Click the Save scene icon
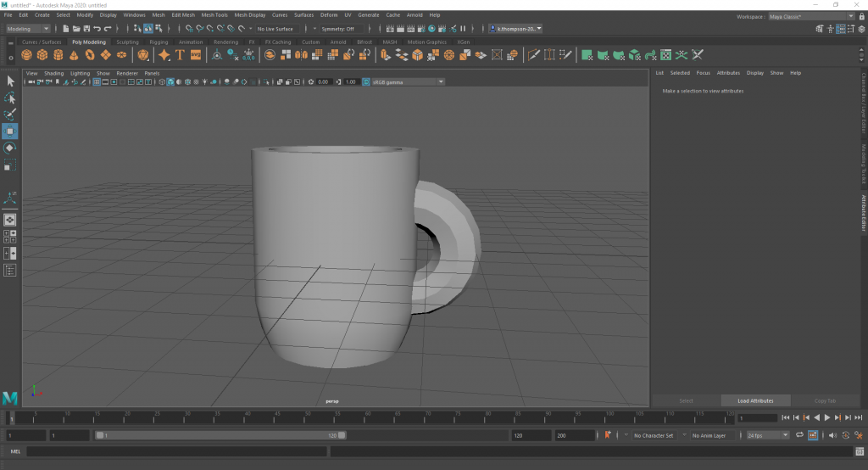 (x=86, y=29)
